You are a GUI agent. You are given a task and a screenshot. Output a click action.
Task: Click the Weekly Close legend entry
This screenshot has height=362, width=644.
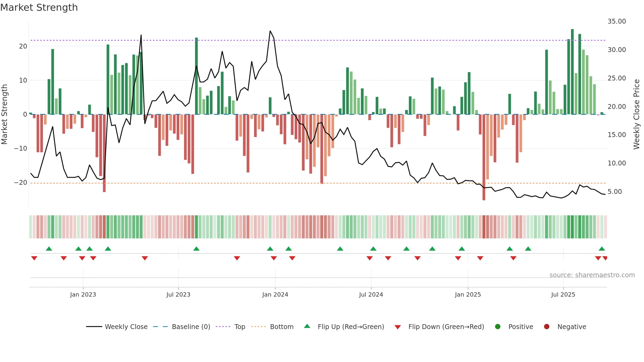coord(117,327)
